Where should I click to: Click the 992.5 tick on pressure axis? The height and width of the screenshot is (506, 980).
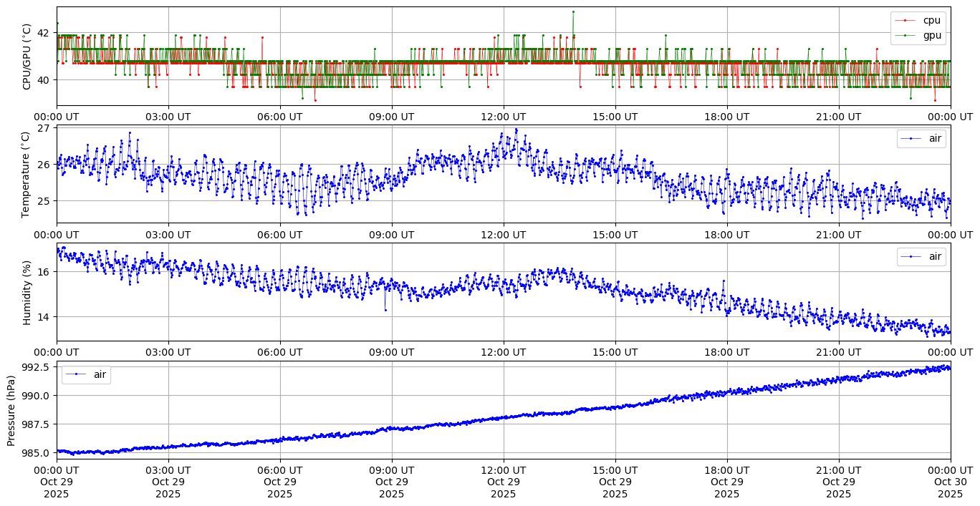coord(37,366)
